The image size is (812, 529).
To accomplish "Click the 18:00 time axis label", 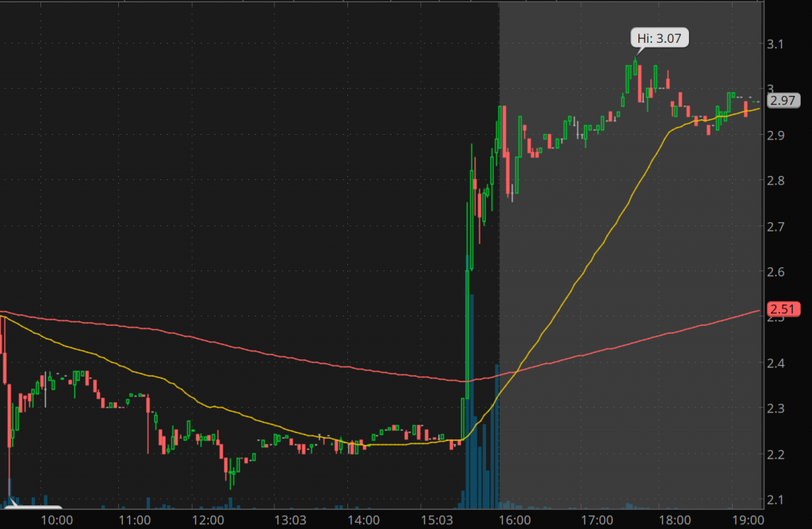I will (x=671, y=520).
